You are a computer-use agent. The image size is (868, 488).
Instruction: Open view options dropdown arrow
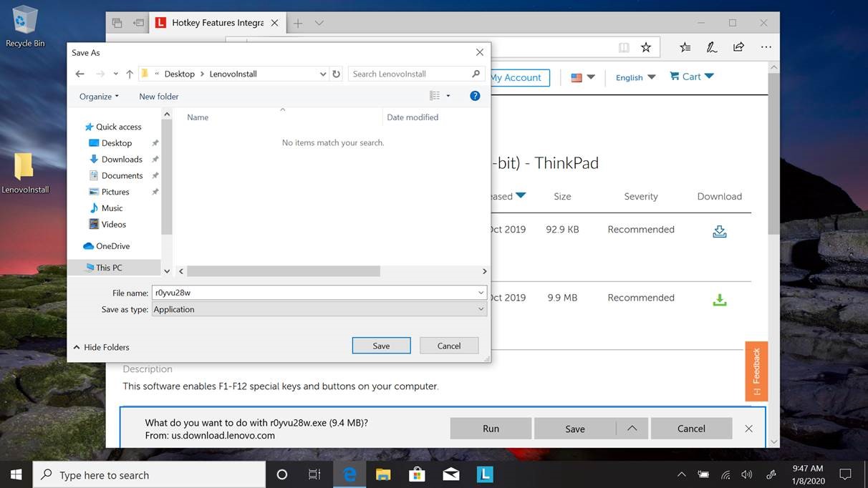448,96
